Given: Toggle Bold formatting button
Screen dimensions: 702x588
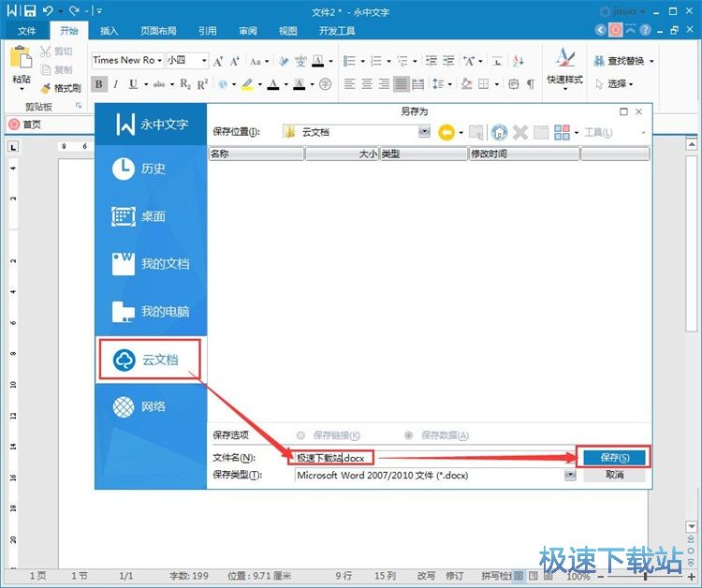Looking at the screenshot, I should [x=99, y=83].
